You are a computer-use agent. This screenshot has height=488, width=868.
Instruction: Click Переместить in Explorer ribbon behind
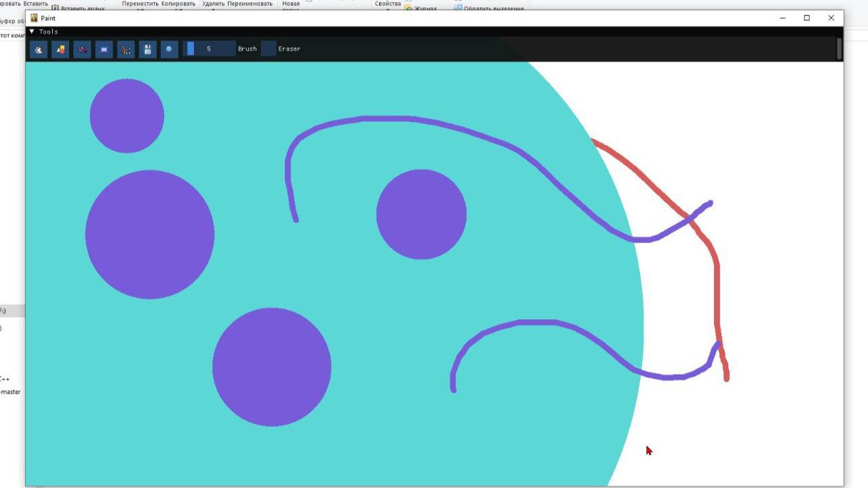140,3
